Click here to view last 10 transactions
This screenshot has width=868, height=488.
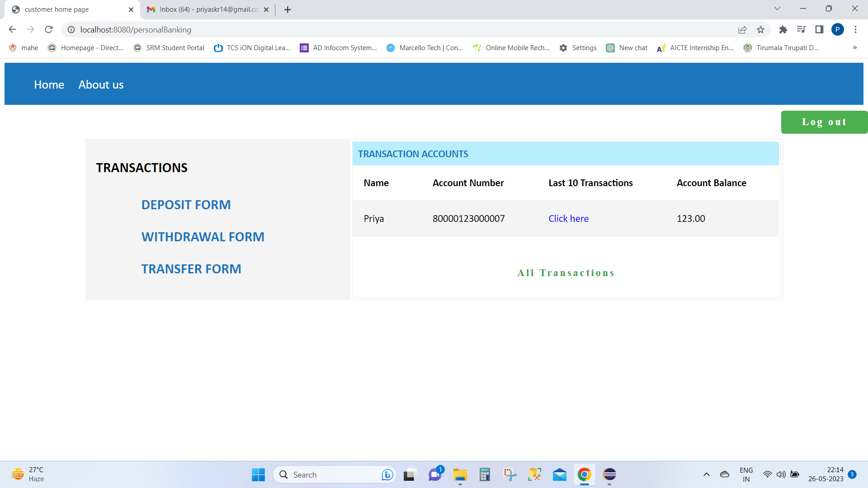click(568, 218)
